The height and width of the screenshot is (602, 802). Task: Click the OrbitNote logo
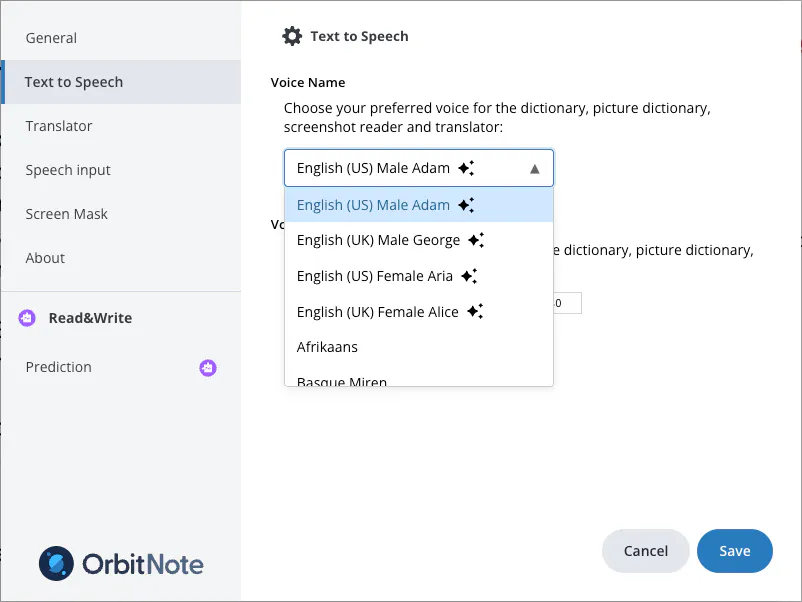pos(121,564)
